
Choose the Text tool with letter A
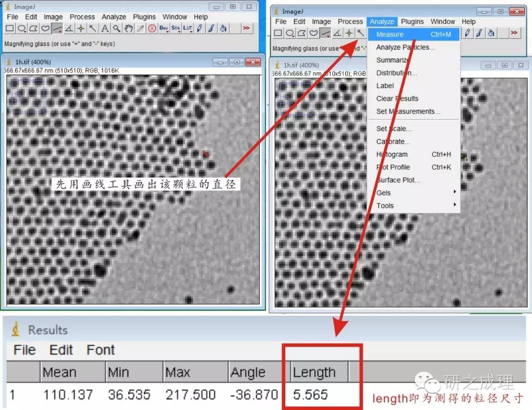point(105,28)
